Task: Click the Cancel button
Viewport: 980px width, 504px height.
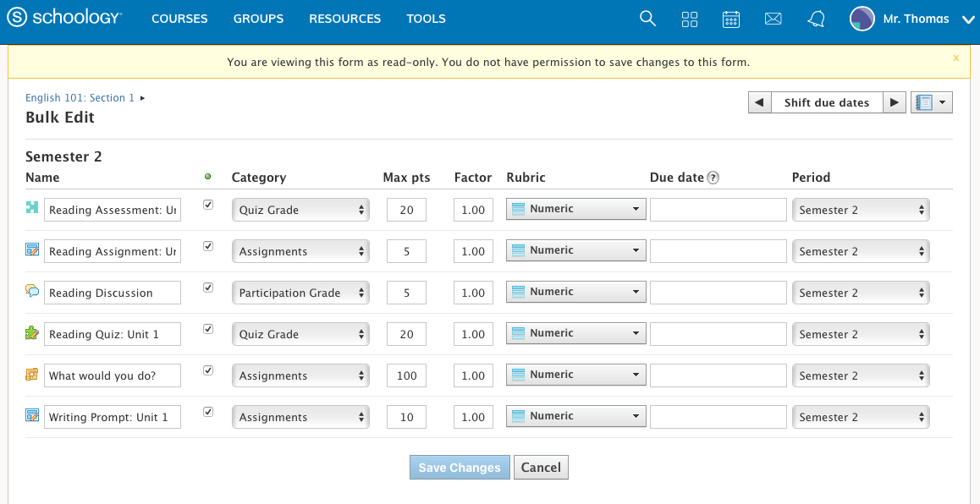Action: click(541, 468)
